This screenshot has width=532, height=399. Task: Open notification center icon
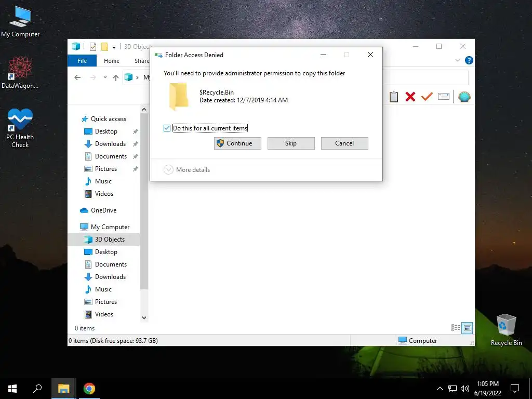[x=515, y=389]
